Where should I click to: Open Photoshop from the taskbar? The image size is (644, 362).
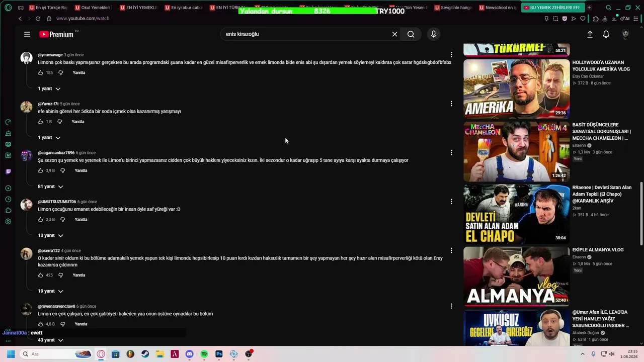pos(219,354)
